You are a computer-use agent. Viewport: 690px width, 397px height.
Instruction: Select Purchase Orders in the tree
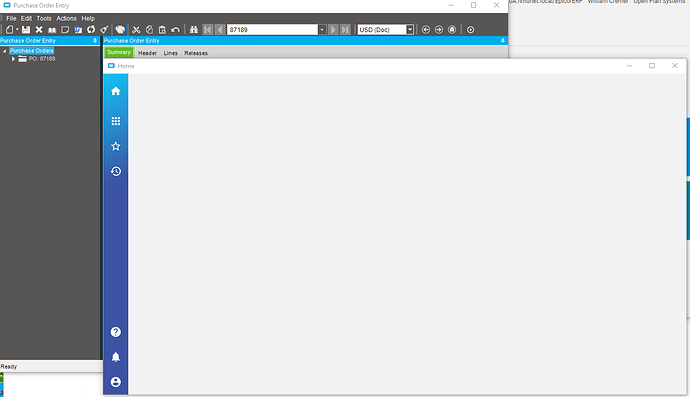pyautogui.click(x=32, y=51)
